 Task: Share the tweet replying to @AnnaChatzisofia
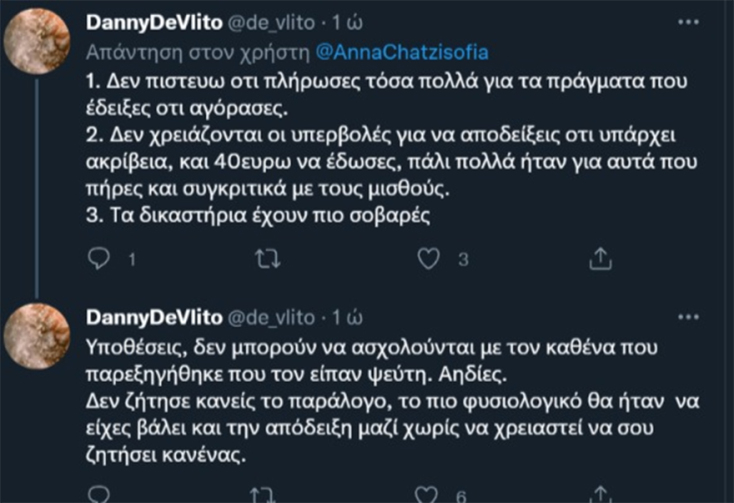click(599, 259)
